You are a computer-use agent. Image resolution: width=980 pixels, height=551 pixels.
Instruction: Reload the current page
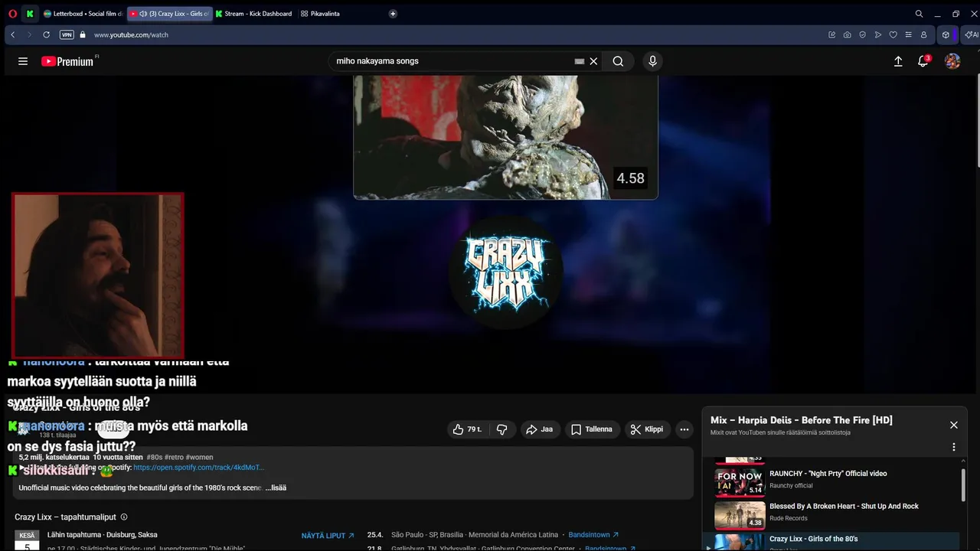pos(46,34)
